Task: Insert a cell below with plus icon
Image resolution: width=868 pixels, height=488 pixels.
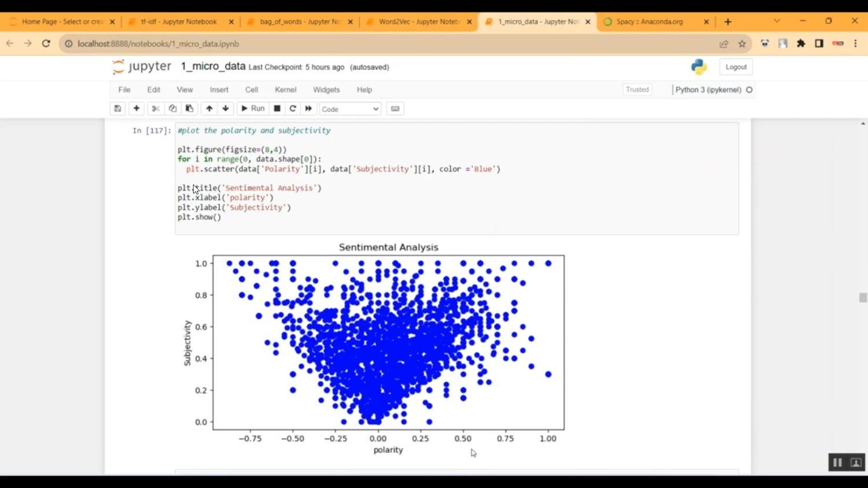Action: click(x=137, y=109)
